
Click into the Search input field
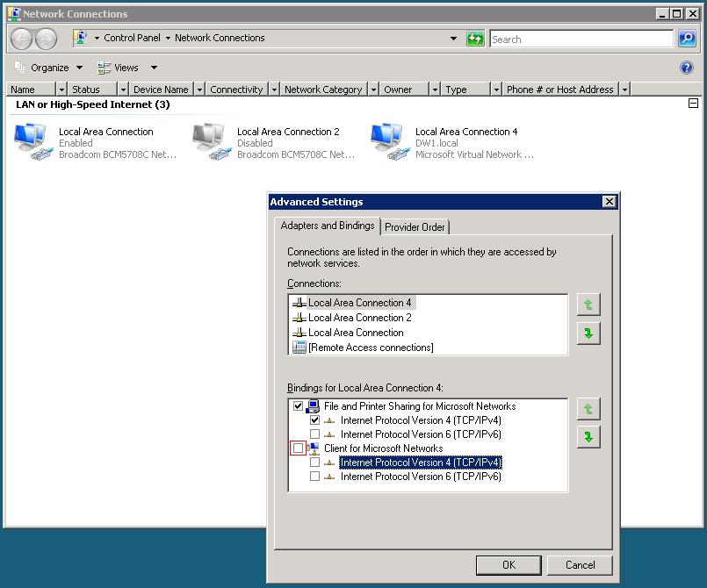coord(581,39)
